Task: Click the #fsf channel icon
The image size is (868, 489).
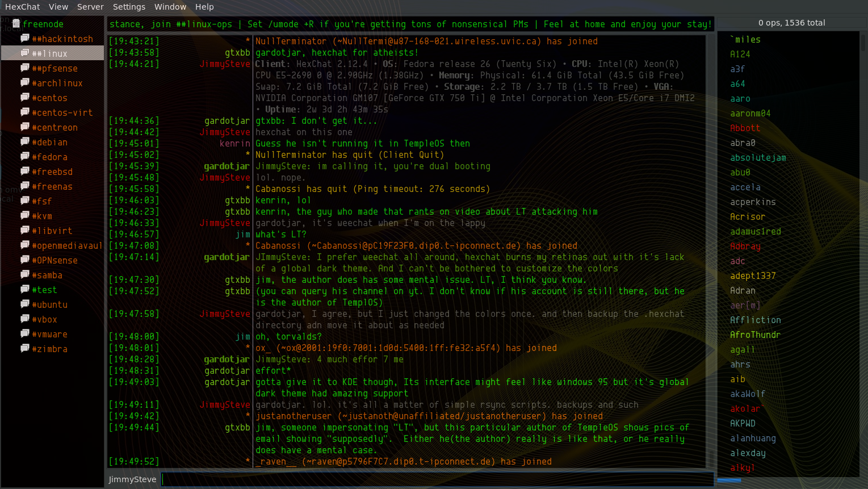Action: pos(25,200)
